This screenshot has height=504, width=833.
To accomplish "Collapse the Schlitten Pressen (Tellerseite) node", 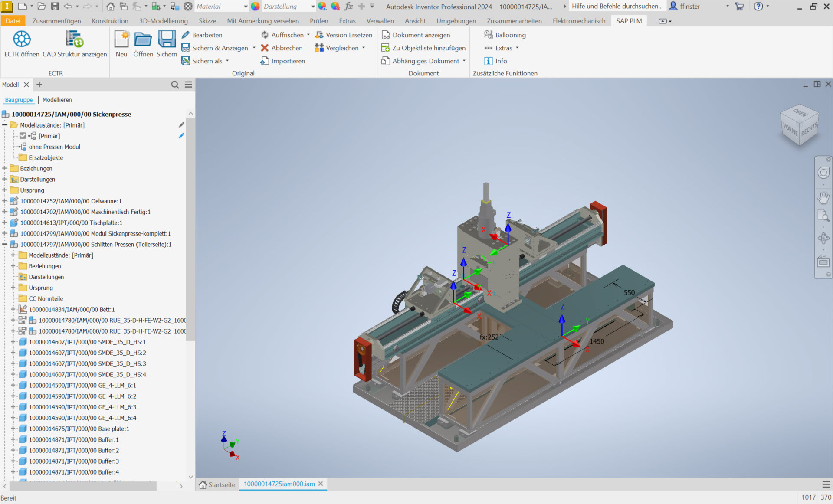I will pyautogui.click(x=4, y=245).
